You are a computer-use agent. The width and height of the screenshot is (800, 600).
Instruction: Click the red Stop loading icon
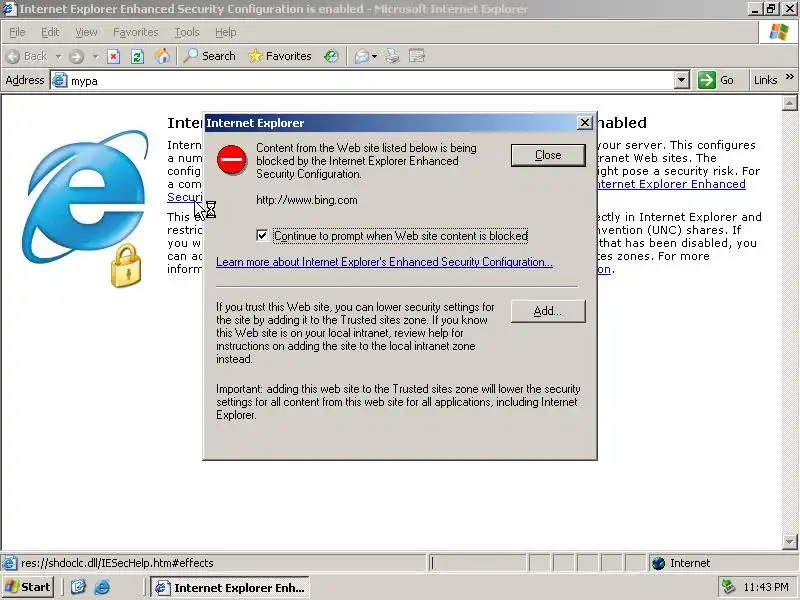[x=113, y=56]
